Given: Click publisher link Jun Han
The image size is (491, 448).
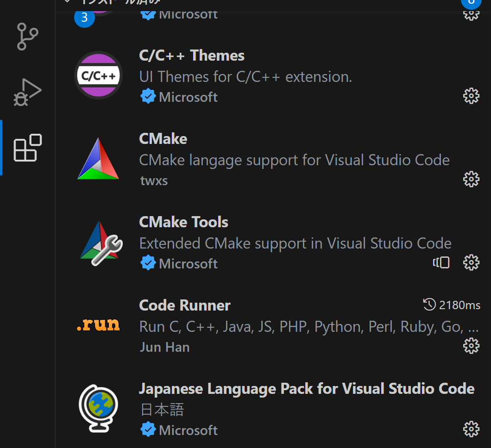Looking at the screenshot, I should (164, 347).
